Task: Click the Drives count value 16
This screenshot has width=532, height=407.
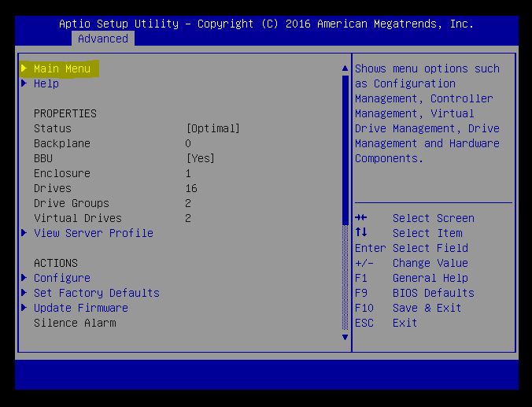Action: click(191, 188)
